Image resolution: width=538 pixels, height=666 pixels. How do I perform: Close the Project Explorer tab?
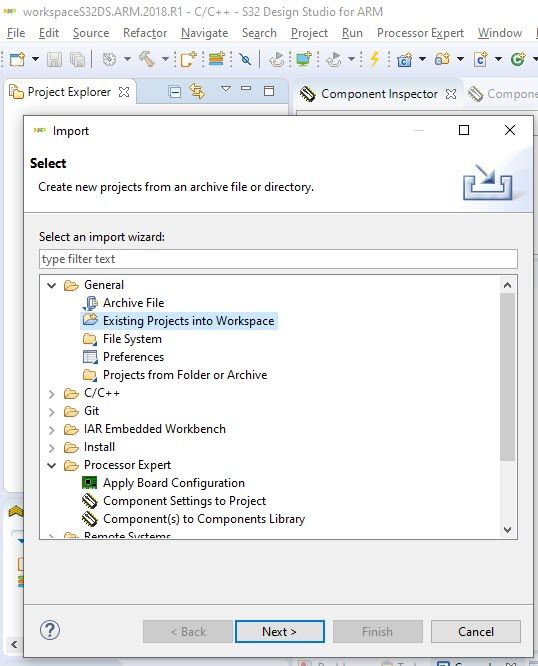point(124,92)
